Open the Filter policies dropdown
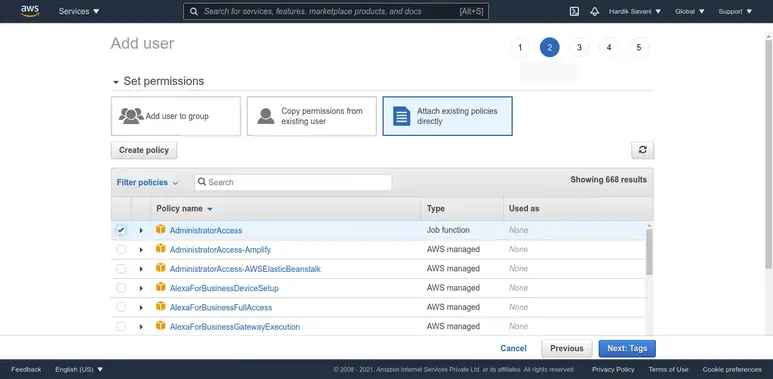Viewport: 773px width, 379px height. [147, 182]
